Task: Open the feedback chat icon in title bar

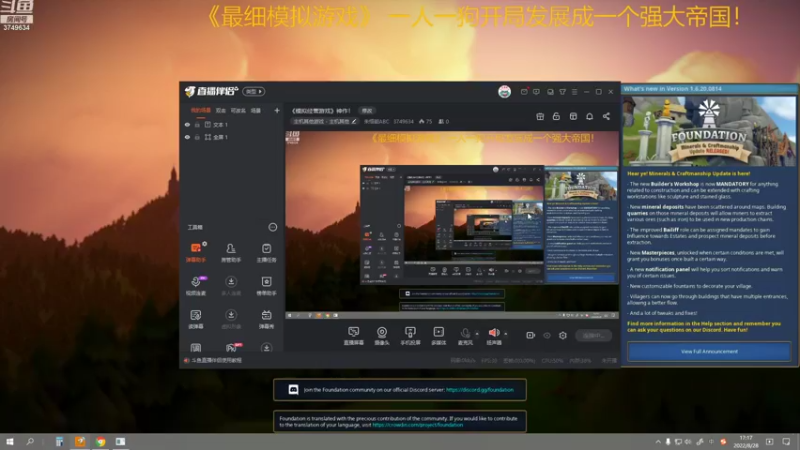Action: point(536,92)
